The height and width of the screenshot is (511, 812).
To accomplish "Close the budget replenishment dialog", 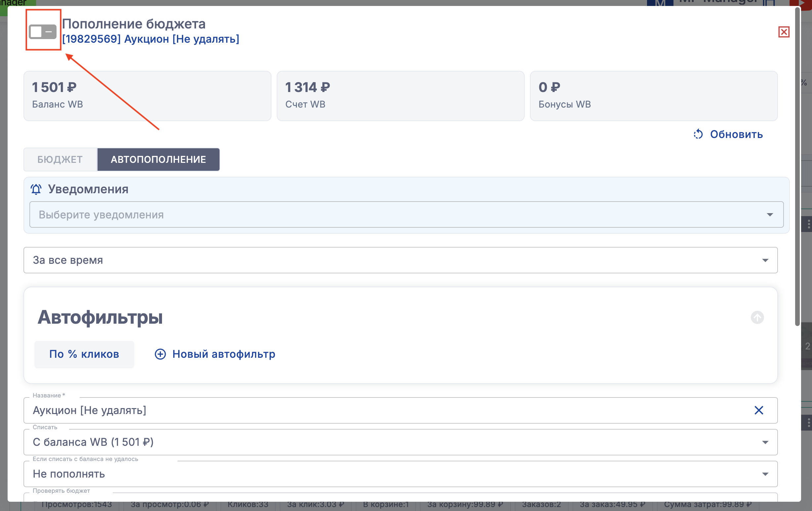I will (x=783, y=32).
